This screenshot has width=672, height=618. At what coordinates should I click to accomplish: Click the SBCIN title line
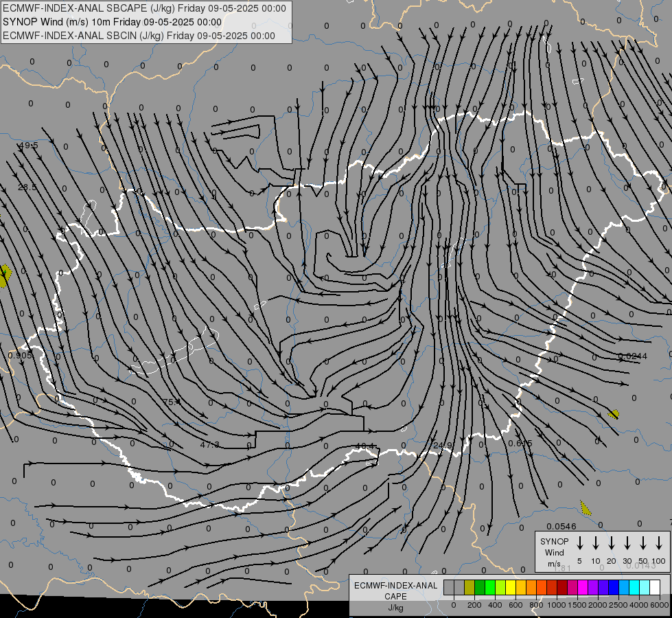[x=139, y=36]
